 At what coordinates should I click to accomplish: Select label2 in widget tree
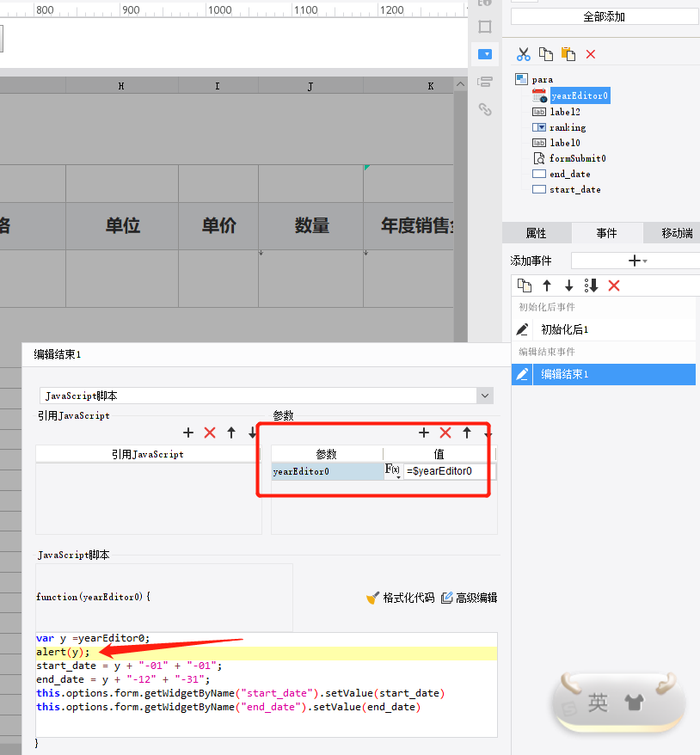click(x=565, y=112)
